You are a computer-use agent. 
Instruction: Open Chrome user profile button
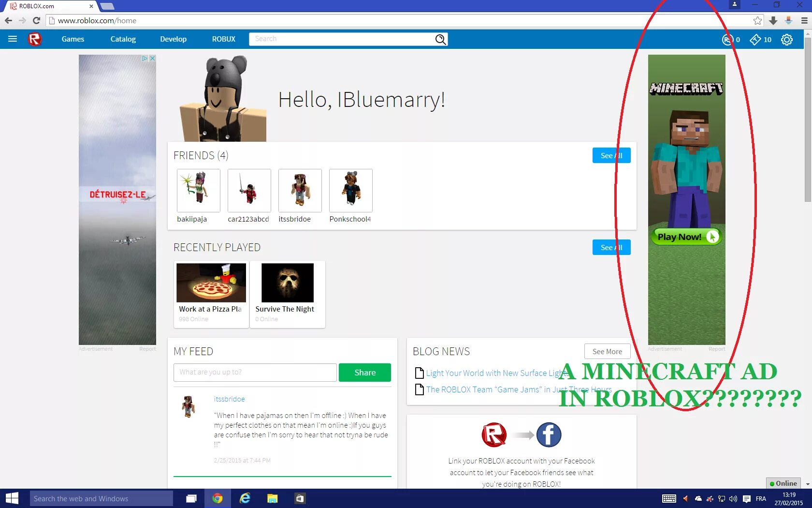pyautogui.click(x=735, y=4)
